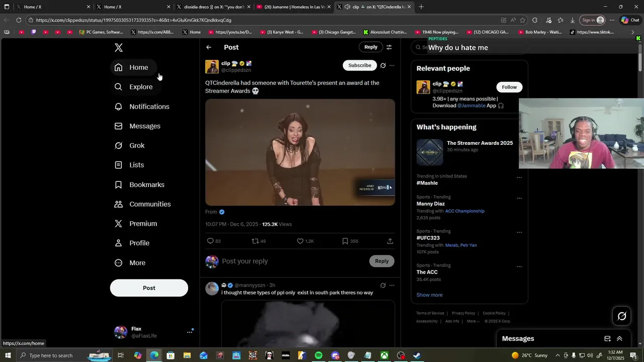The image size is (644, 362).
Task: Open Grok floating button at bottom right
Action: coord(622,316)
